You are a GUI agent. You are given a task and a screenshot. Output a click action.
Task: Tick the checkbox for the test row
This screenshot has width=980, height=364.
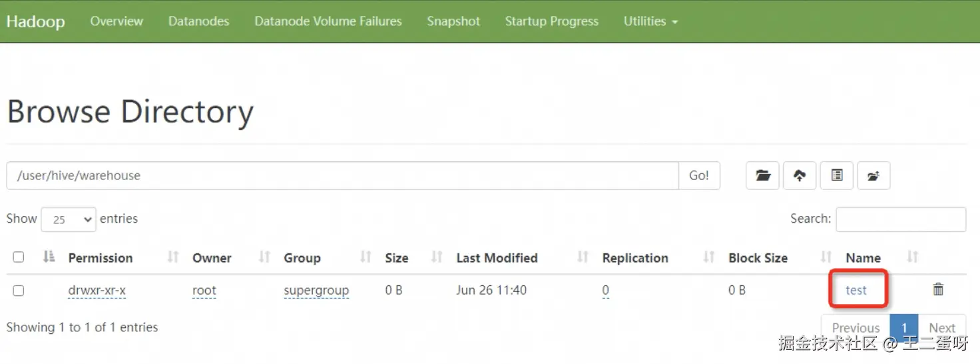[x=19, y=291]
